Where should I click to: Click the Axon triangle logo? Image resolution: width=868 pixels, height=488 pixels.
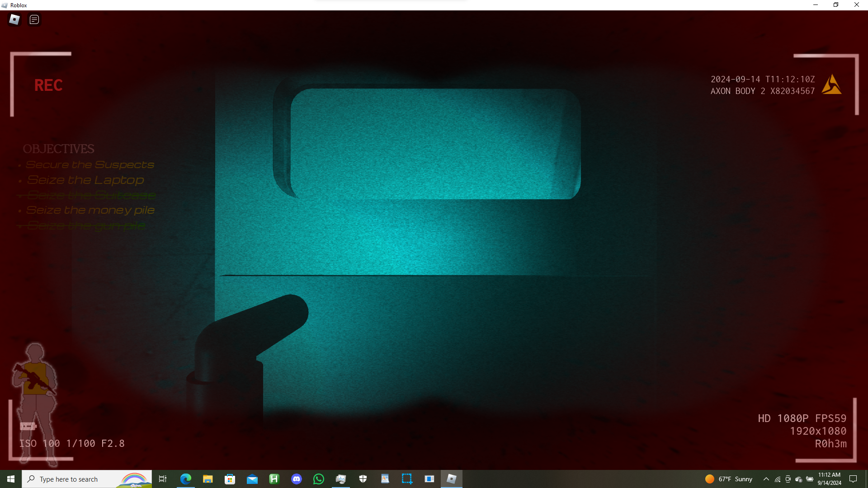(x=831, y=84)
